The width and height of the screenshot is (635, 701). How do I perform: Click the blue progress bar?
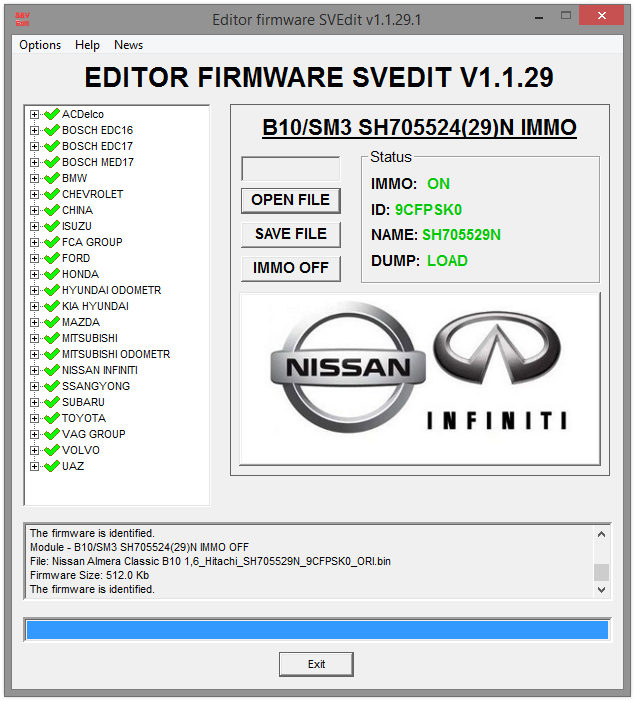317,629
